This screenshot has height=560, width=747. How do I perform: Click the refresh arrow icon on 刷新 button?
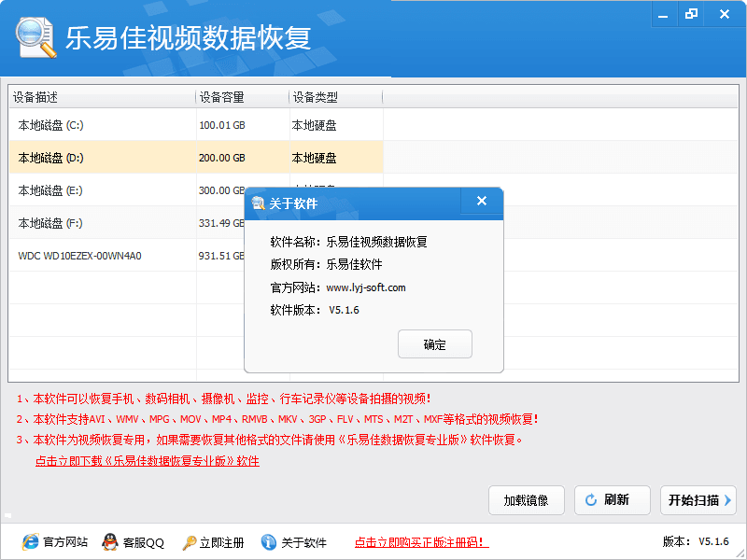pos(591,500)
